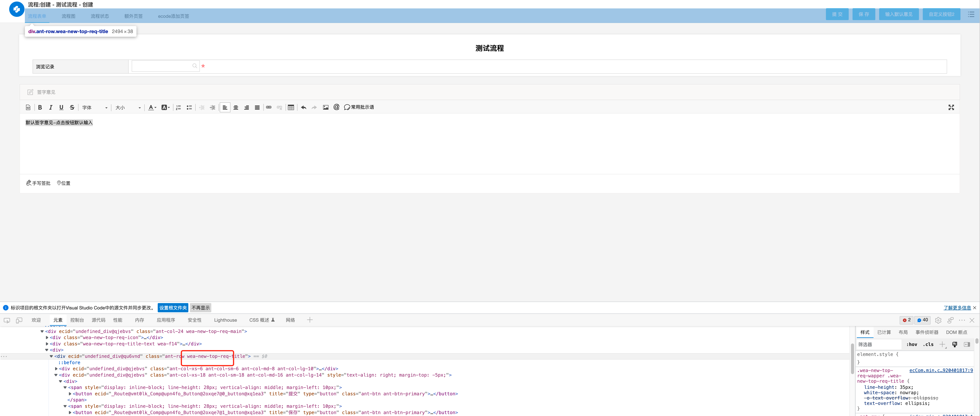Add location via 位置 button

coord(64,183)
